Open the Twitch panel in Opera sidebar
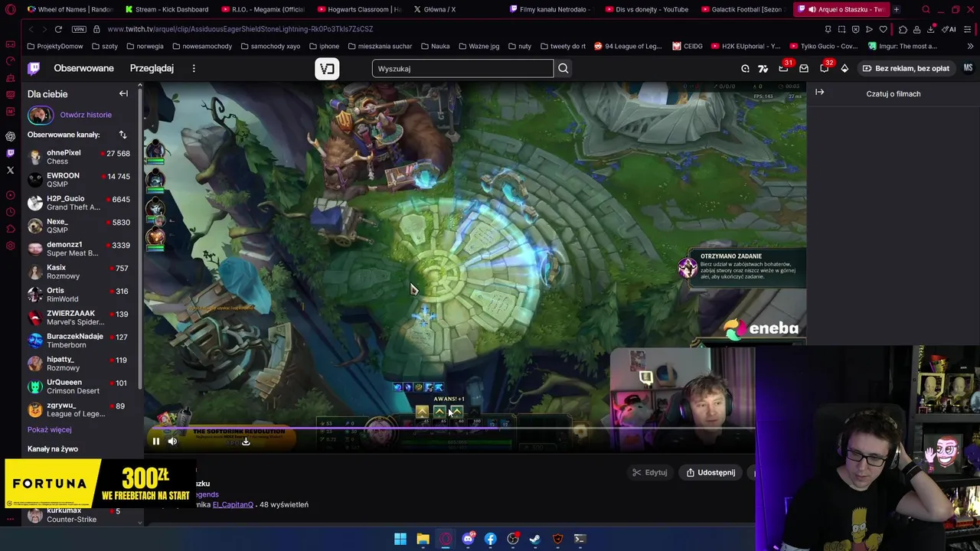The width and height of the screenshot is (980, 551). click(10, 152)
